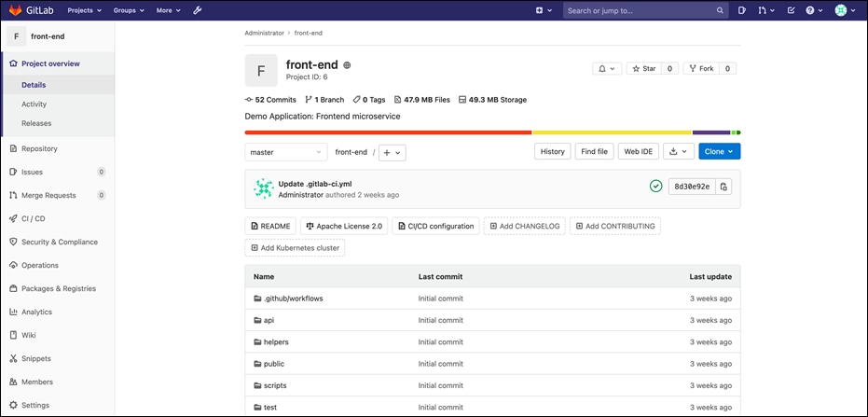Open the Clone dropdown
The image size is (868, 417).
coord(719,151)
